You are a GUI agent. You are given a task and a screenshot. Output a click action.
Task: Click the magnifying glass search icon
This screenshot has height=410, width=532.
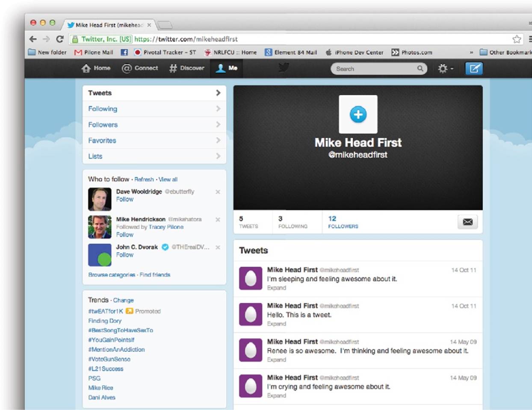pos(420,68)
